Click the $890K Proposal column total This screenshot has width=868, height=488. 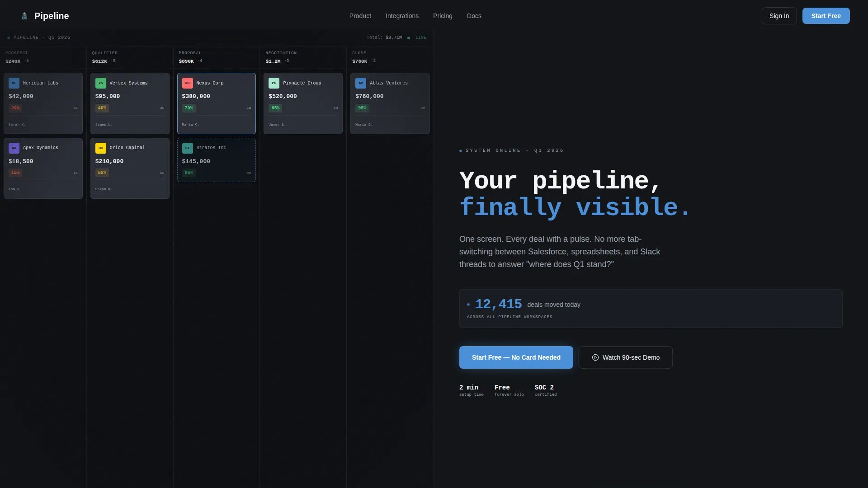click(186, 61)
